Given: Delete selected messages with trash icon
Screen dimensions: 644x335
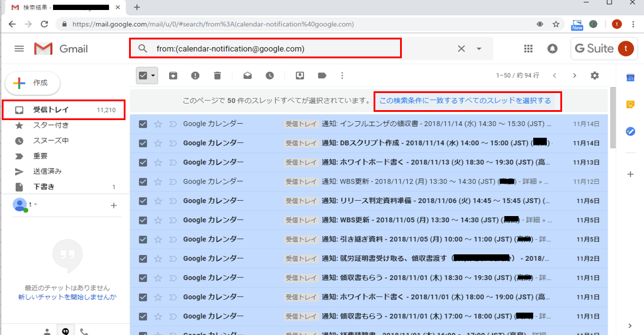Looking at the screenshot, I should point(217,75).
